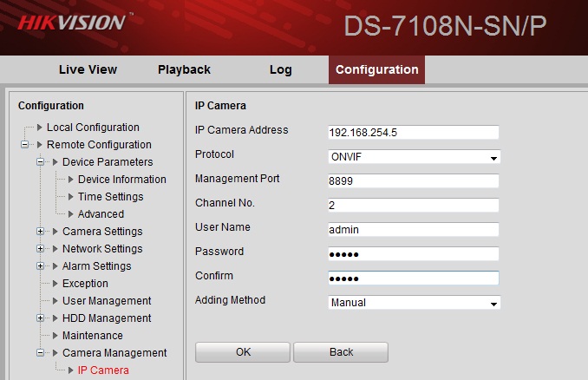
Task: Select Remote Configuration tree item
Action: coord(99,144)
